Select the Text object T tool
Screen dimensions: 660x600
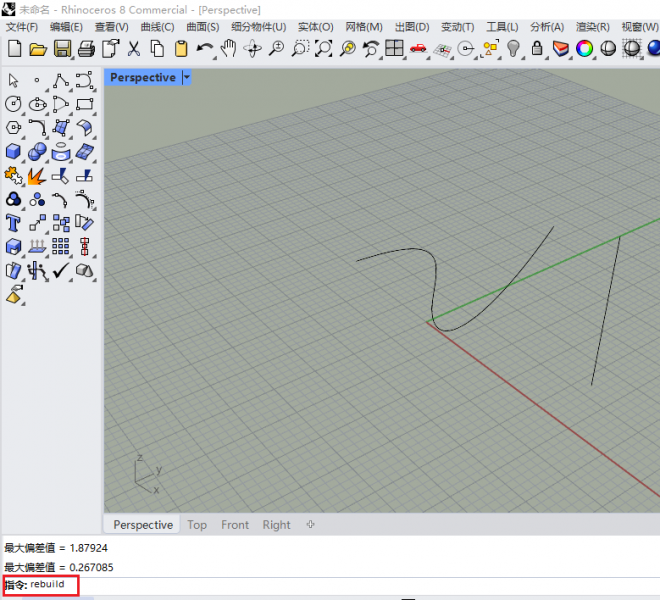pos(13,223)
